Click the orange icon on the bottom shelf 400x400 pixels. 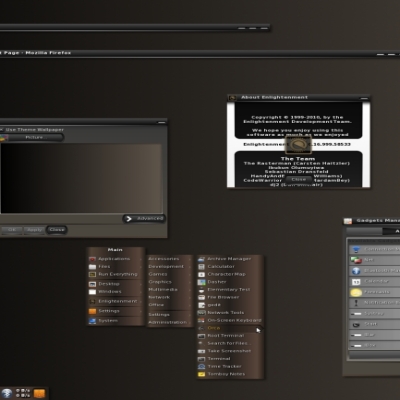(x=39, y=393)
